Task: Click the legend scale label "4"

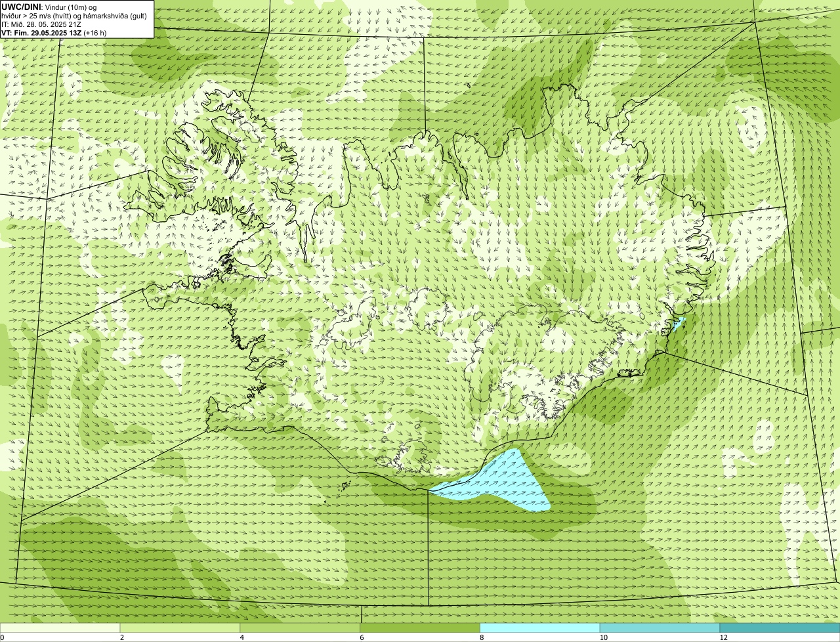Action: pos(242,637)
